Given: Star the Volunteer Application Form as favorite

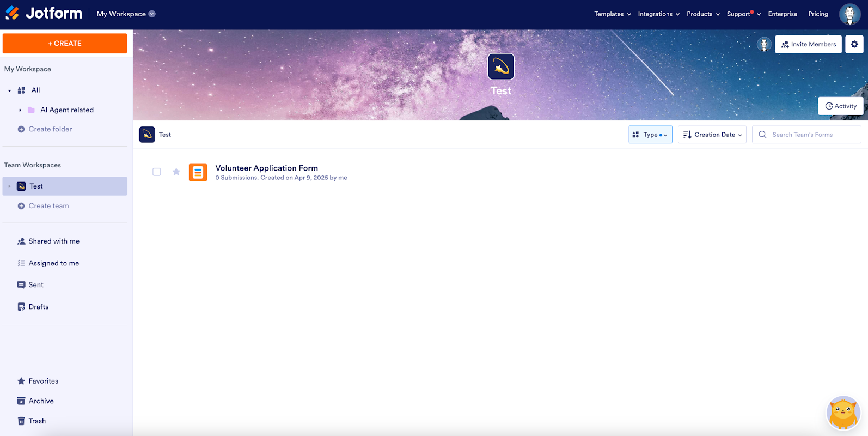Looking at the screenshot, I should pos(176,172).
